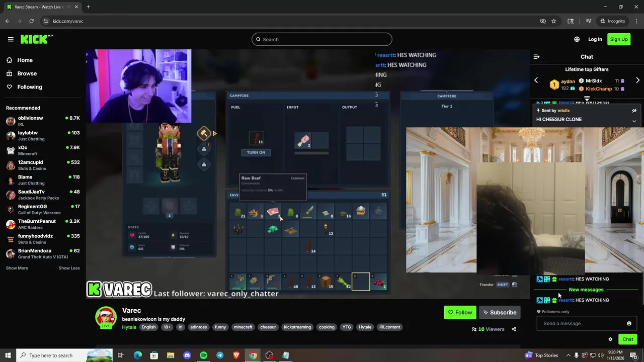This screenshot has height=362, width=644.
Task: Reload the browser page
Action: tap(31, 21)
